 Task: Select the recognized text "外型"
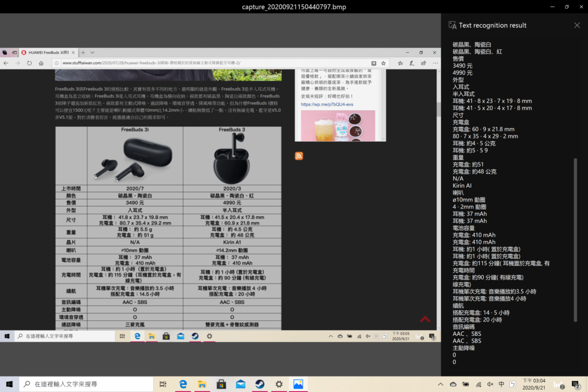458,80
